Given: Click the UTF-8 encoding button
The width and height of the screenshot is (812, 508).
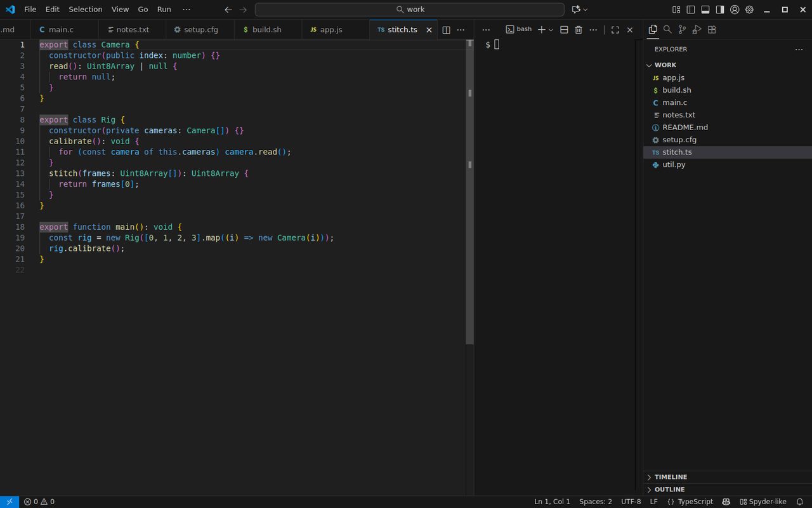Looking at the screenshot, I should (631, 502).
